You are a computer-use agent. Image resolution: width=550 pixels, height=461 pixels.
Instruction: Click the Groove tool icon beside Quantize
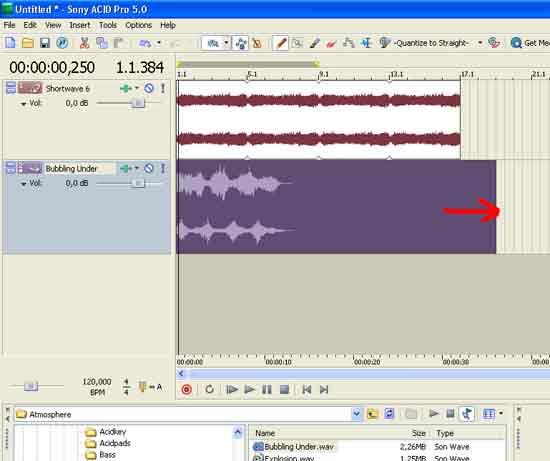coord(385,43)
